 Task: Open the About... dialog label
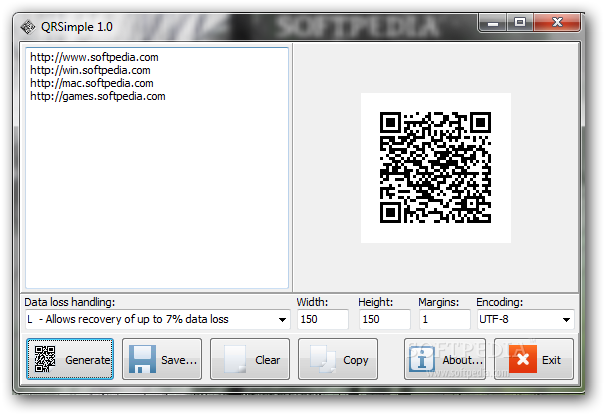(x=463, y=360)
